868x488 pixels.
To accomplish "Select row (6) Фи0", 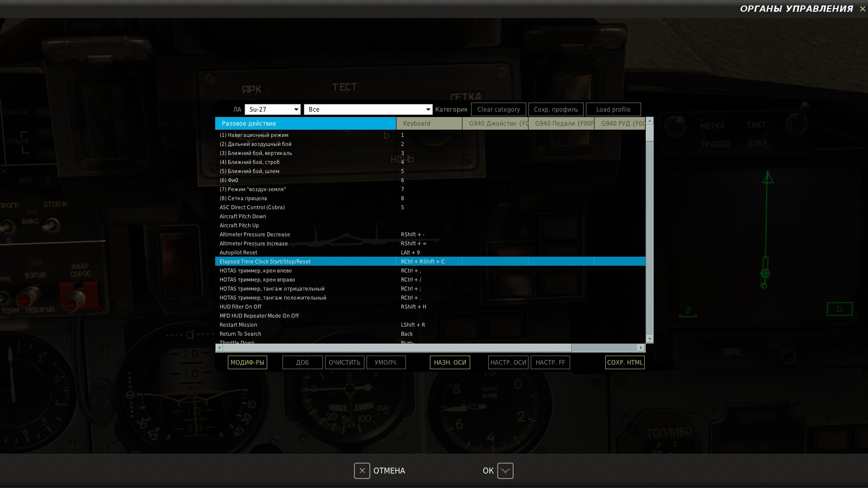I will tap(430, 180).
